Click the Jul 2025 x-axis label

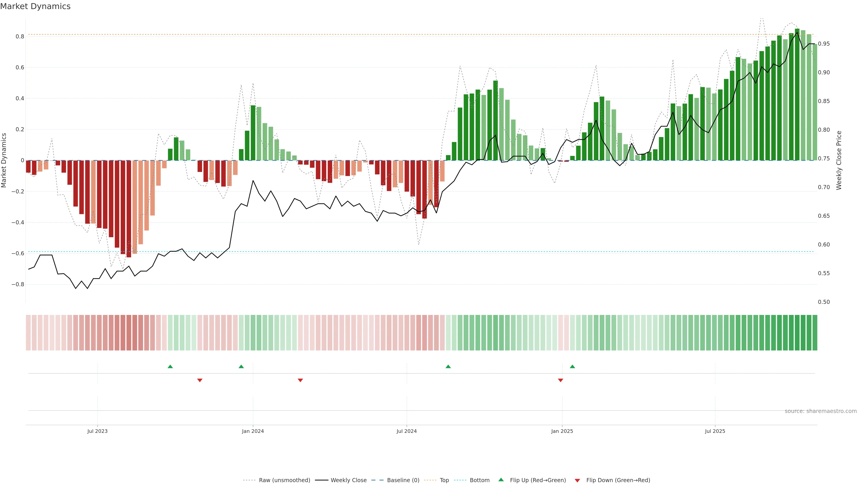point(715,431)
